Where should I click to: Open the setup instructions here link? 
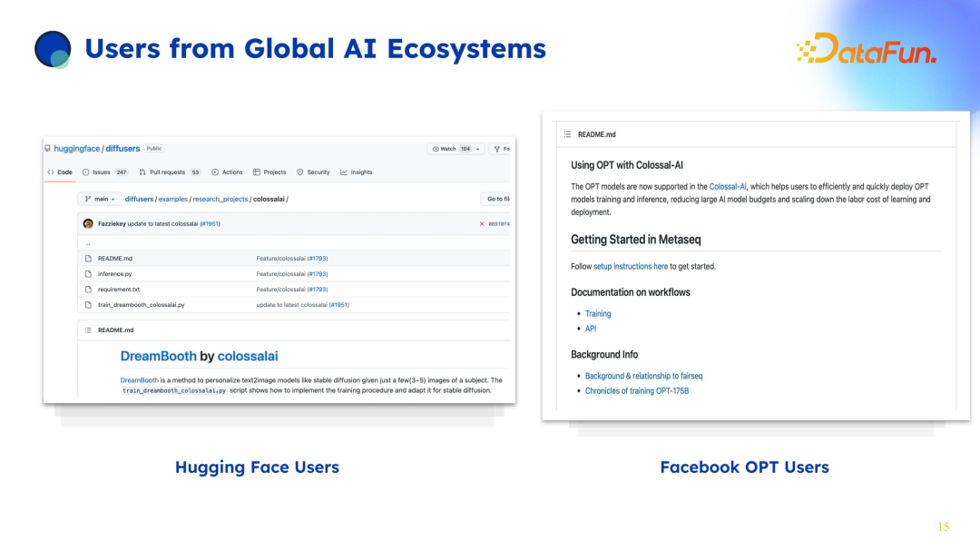tap(631, 267)
